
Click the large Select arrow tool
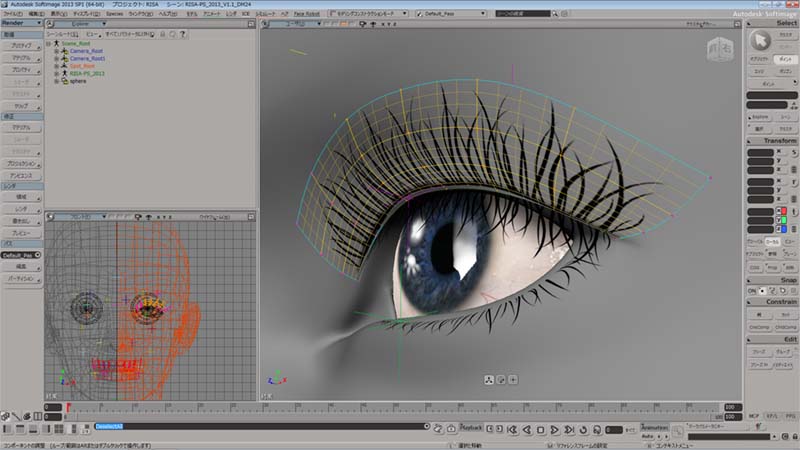pyautogui.click(x=760, y=40)
